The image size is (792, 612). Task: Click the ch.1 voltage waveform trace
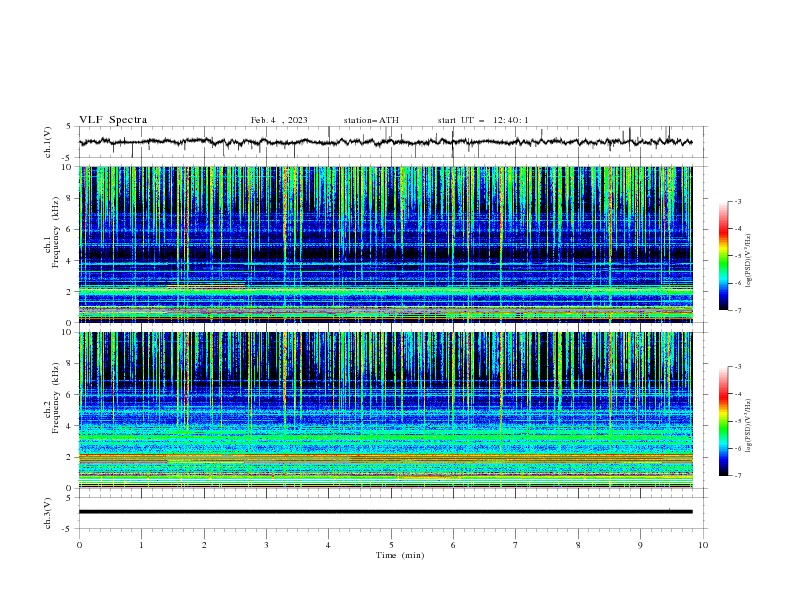pyautogui.click(x=385, y=142)
